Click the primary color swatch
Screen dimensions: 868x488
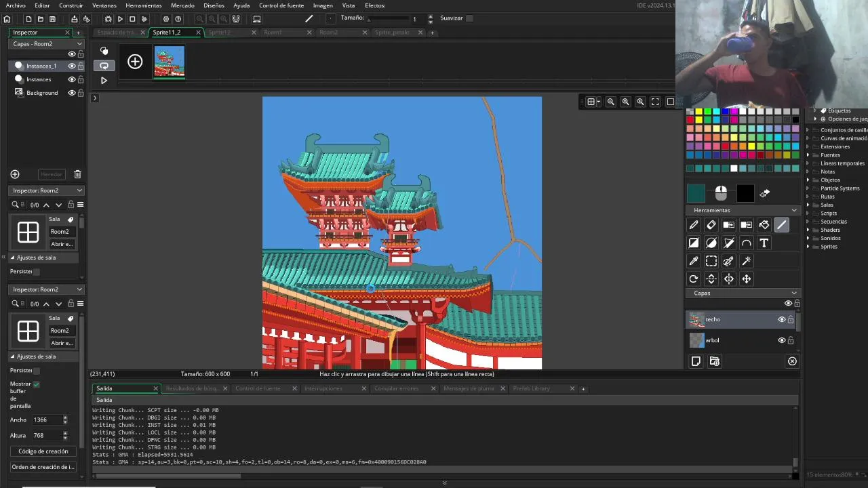tap(696, 194)
